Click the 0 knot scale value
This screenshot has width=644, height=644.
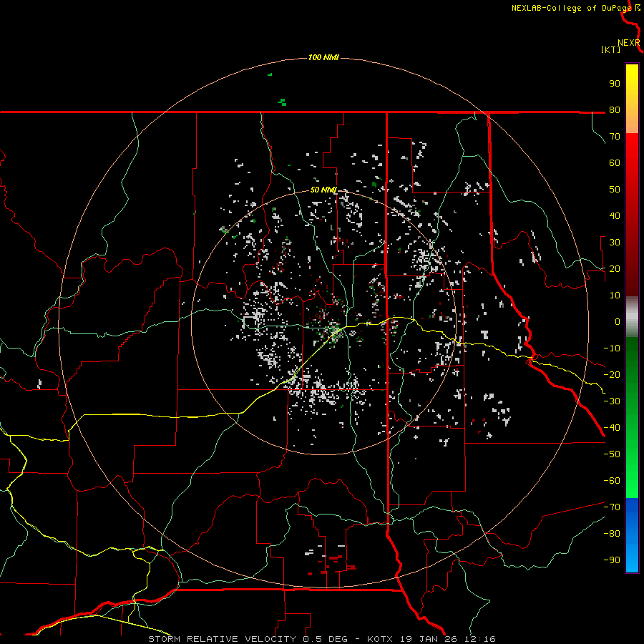(618, 321)
